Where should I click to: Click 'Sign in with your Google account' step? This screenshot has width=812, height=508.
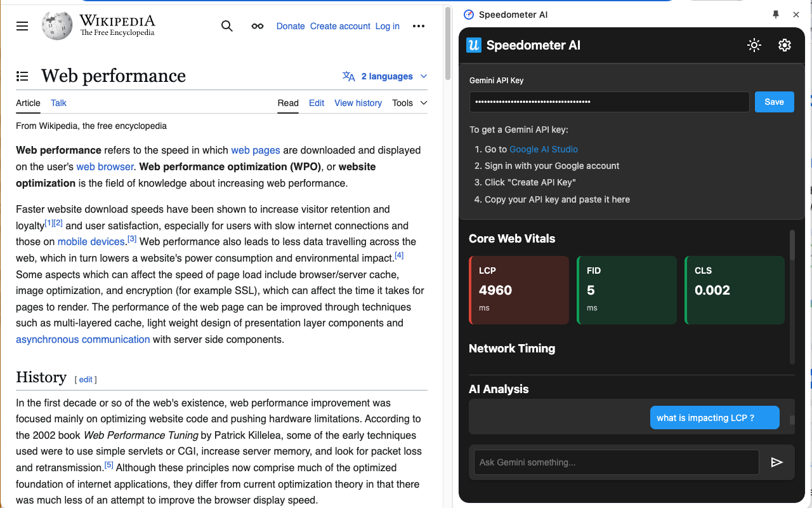pos(552,166)
